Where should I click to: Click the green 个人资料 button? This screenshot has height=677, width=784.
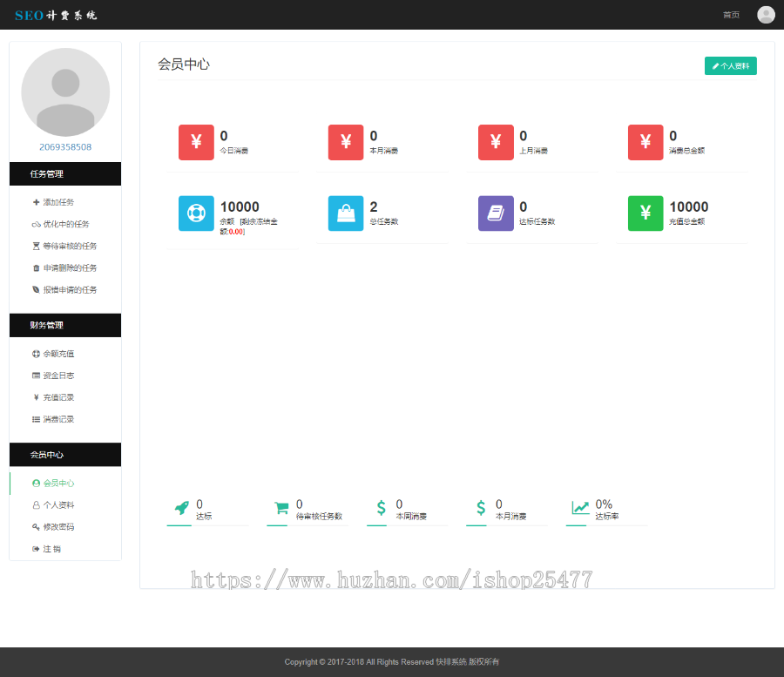(x=730, y=65)
